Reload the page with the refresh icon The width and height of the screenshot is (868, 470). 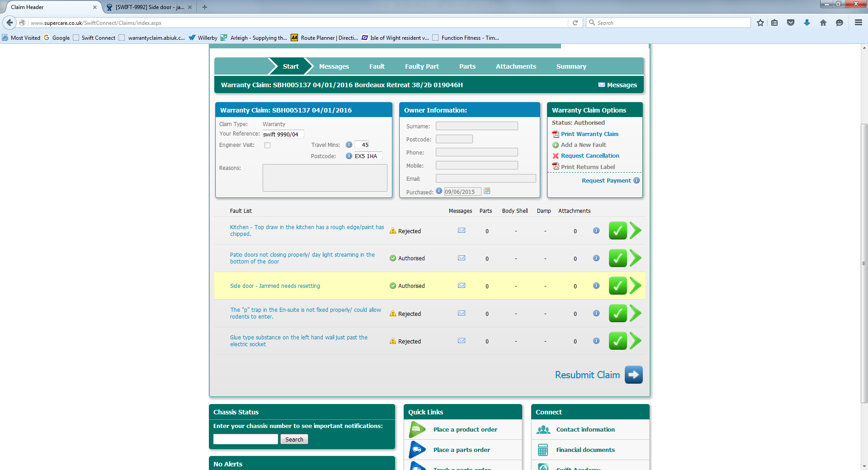[575, 23]
